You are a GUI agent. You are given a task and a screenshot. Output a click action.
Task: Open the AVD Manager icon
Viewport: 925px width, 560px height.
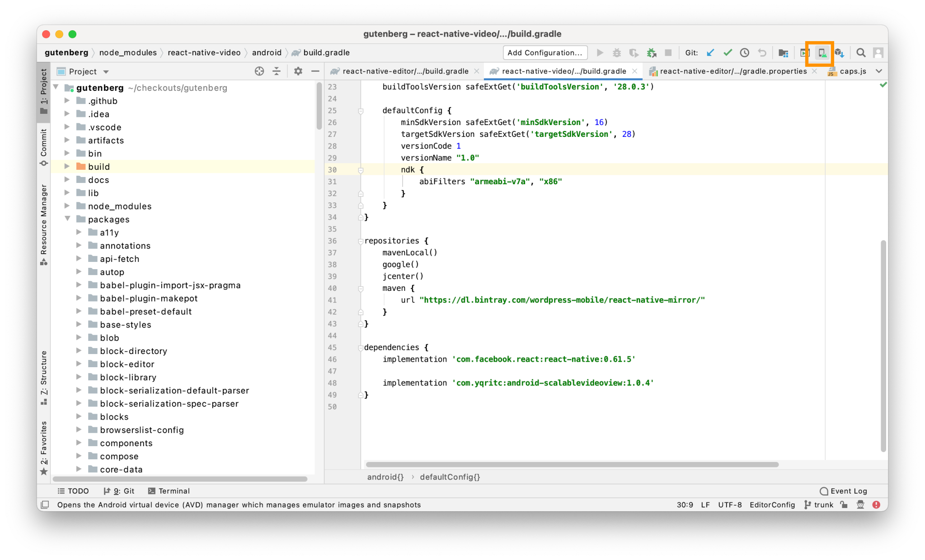coord(822,53)
